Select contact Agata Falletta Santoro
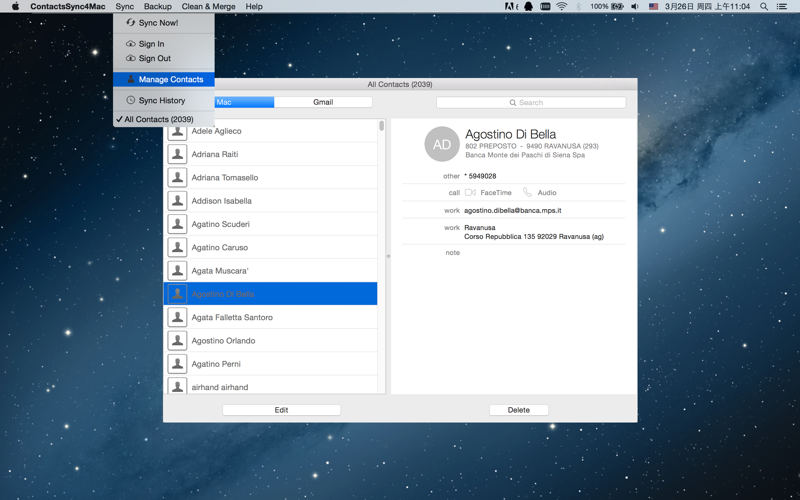This screenshot has height=500, width=800. pyautogui.click(x=270, y=317)
